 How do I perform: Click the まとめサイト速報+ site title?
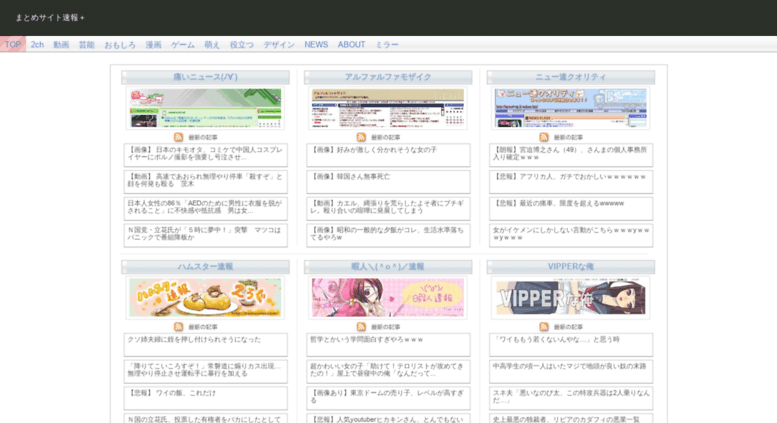click(x=50, y=18)
